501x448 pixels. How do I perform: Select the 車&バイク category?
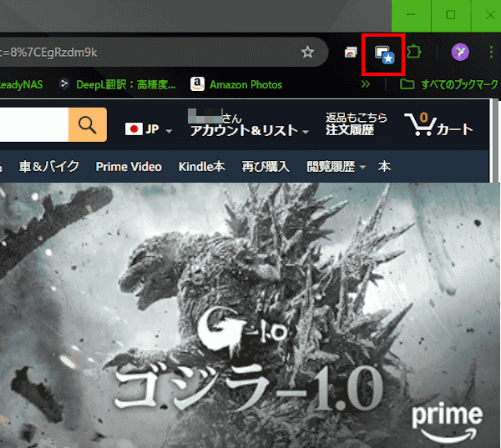coord(49,166)
